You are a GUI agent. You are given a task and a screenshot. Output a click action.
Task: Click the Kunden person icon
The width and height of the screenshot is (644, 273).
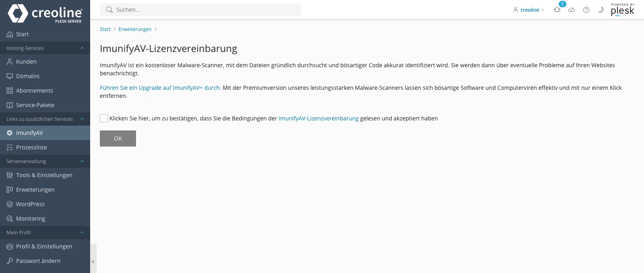click(10, 62)
